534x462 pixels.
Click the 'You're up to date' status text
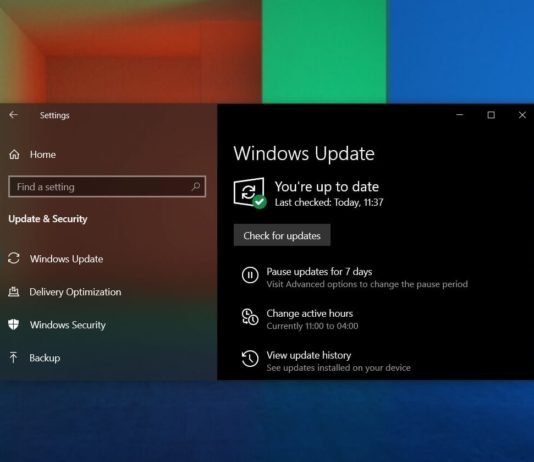(x=327, y=187)
